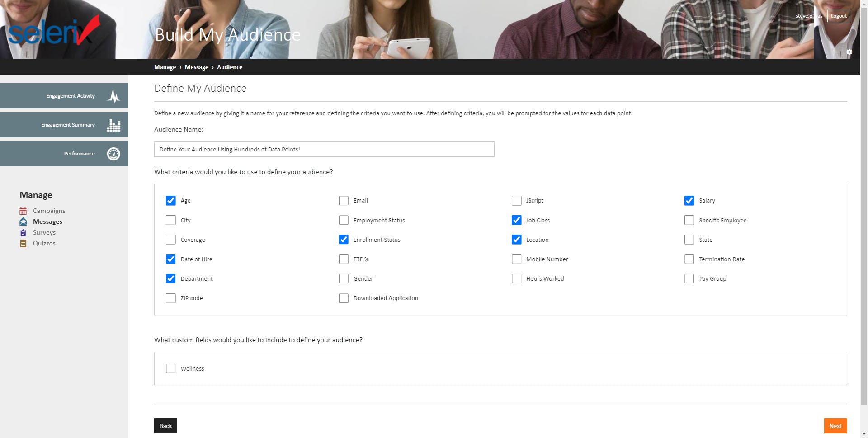Screen dimensions: 868x438
Task: Open the Engagement Activity sidebar tab
Action: coord(64,96)
